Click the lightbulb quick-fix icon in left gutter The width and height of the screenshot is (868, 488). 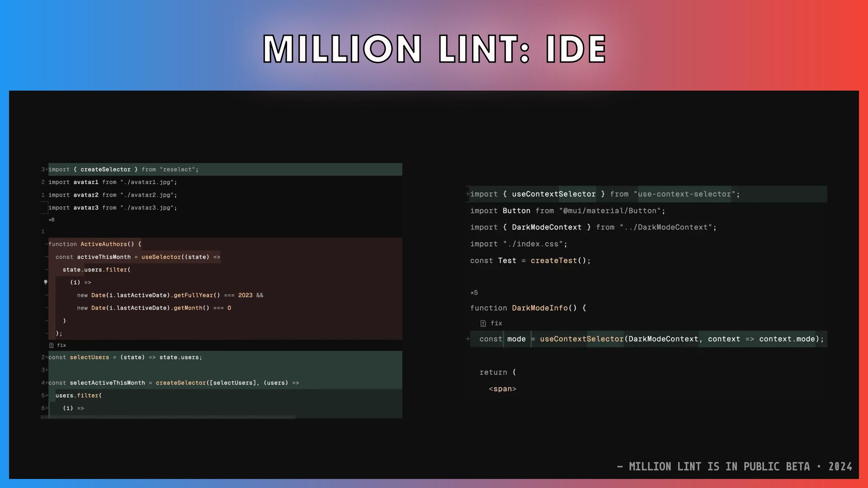click(46, 282)
